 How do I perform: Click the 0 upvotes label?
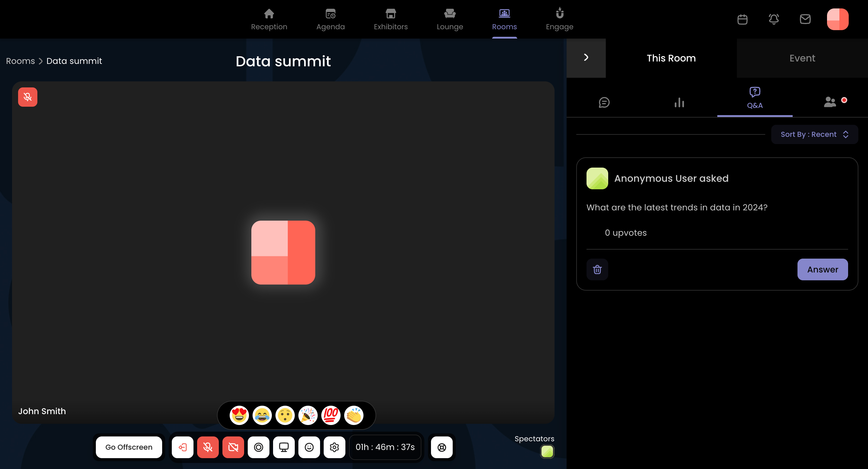tap(625, 232)
